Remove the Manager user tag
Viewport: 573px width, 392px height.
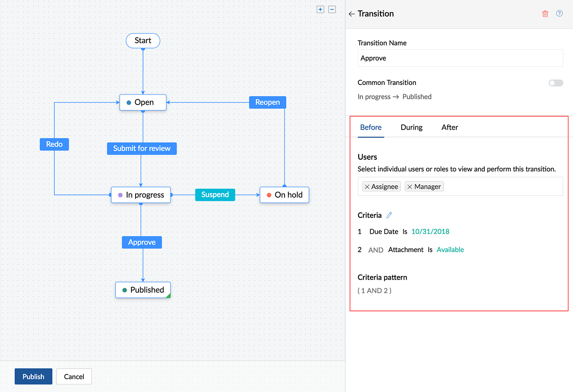[410, 187]
